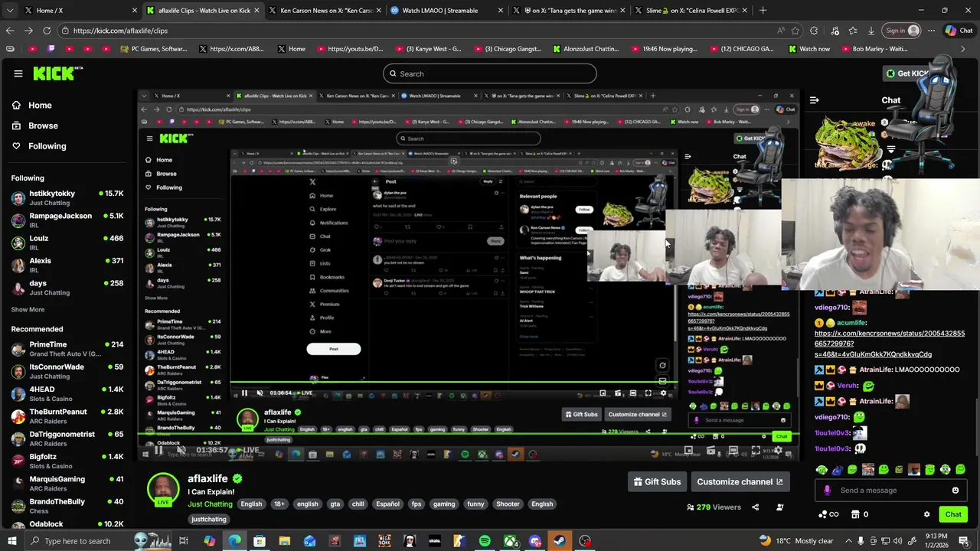Open File Explorer from the taskbar
Image resolution: width=980 pixels, height=551 pixels.
coord(284,541)
